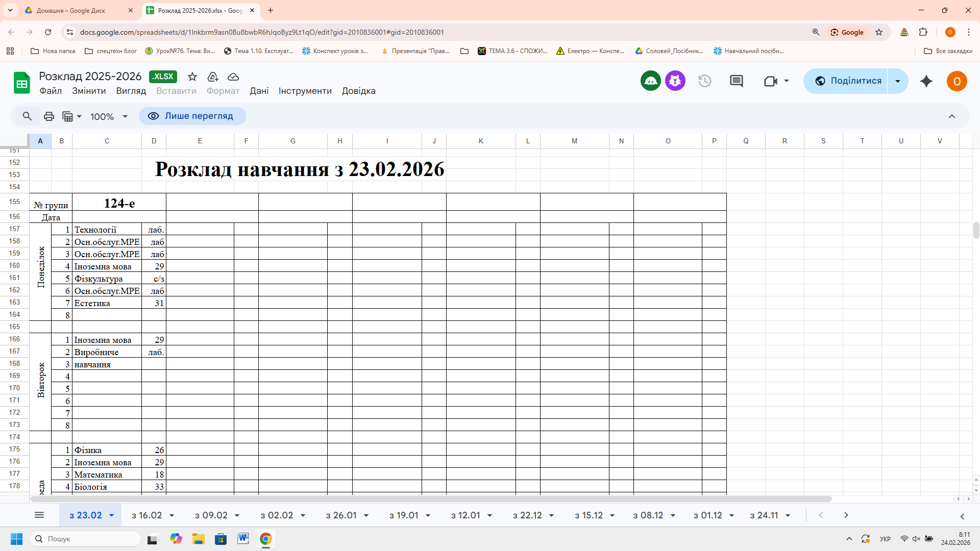Expand dropdown arrow next to Поділитися

pos(898,81)
